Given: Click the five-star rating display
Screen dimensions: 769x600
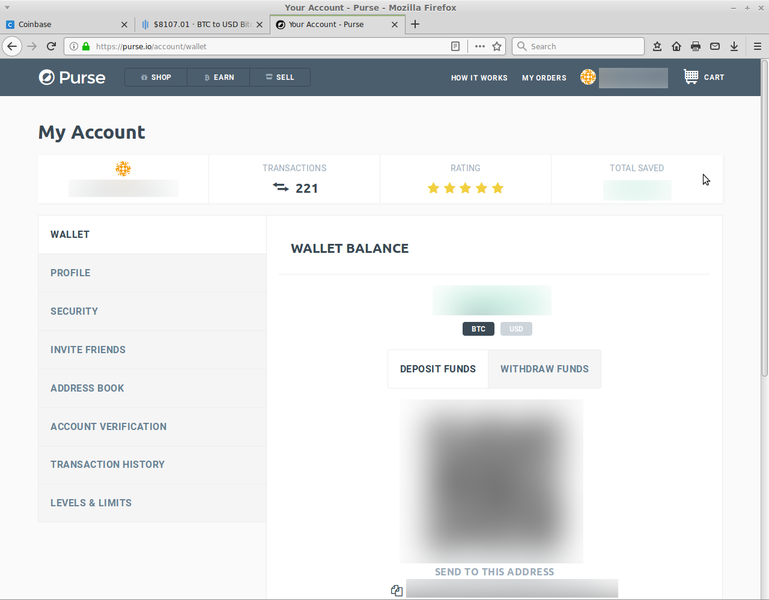Looking at the screenshot, I should (465, 188).
